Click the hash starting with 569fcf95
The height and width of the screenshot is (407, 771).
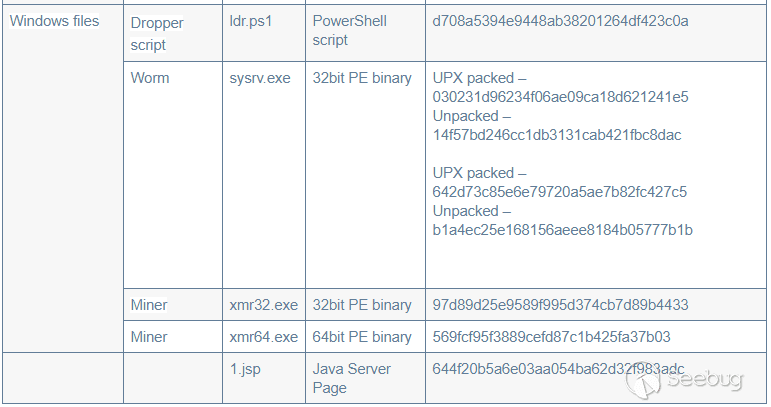click(x=551, y=337)
